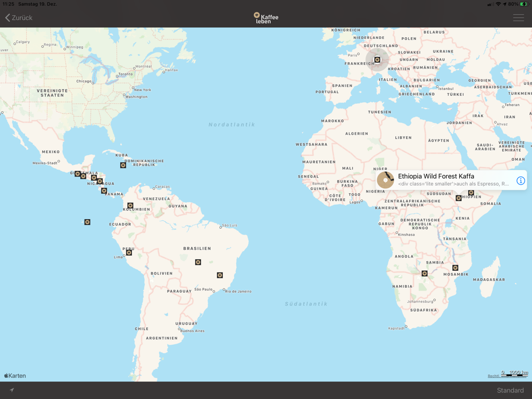Select the coffee marker in Mosambik north
Viewport: 532px width, 399px height.
[455, 268]
